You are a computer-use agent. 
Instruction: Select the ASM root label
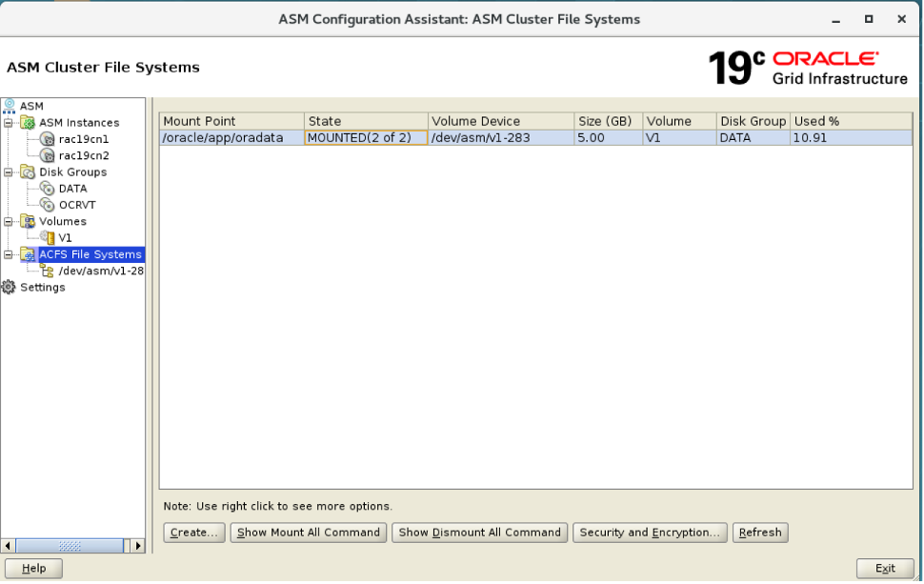click(x=31, y=106)
